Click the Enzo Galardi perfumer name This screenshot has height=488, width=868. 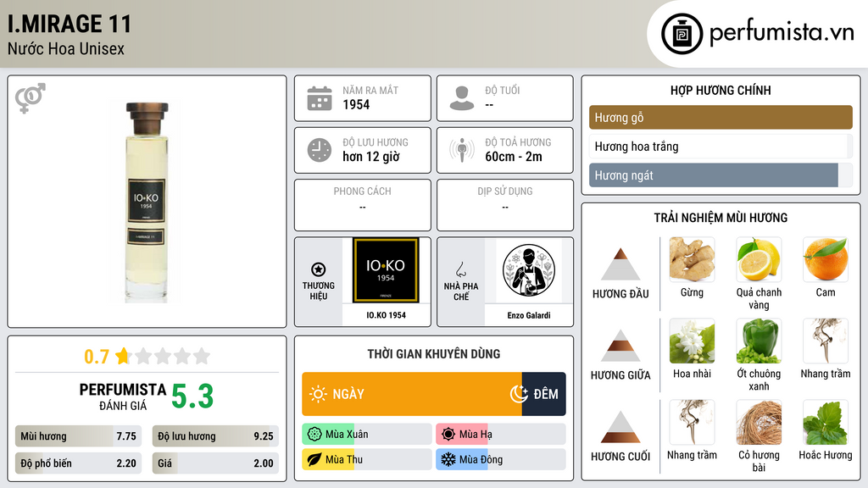click(x=529, y=315)
